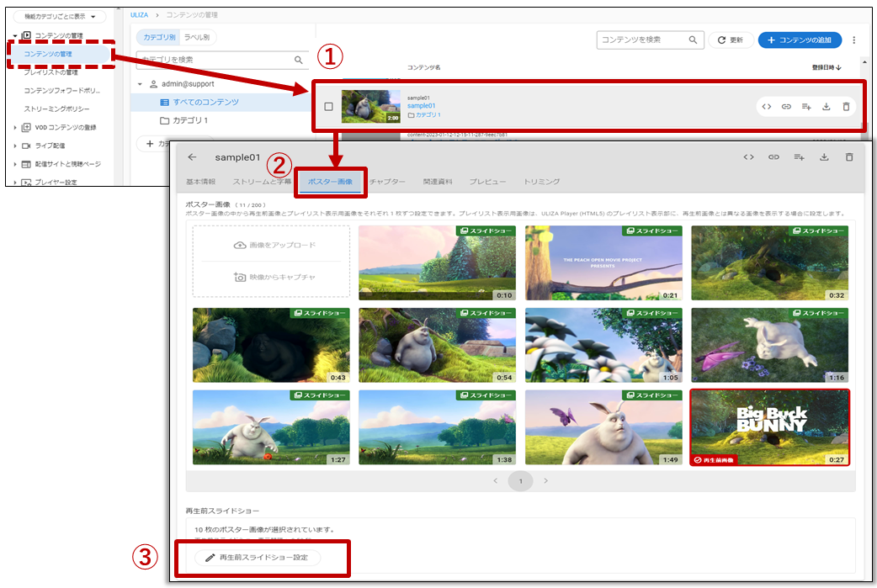Click the embed code icon in the sample01 list row
877x588 pixels.
point(767,107)
